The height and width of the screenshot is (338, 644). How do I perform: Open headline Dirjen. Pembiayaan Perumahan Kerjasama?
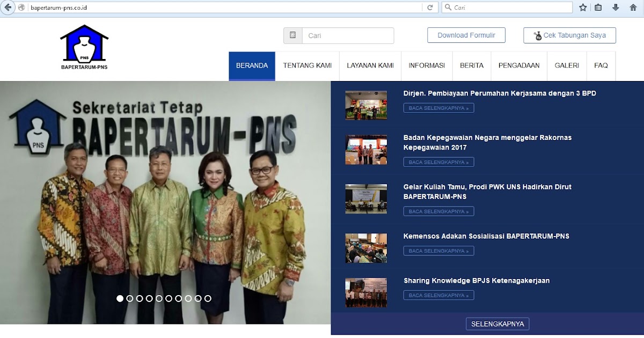click(500, 93)
